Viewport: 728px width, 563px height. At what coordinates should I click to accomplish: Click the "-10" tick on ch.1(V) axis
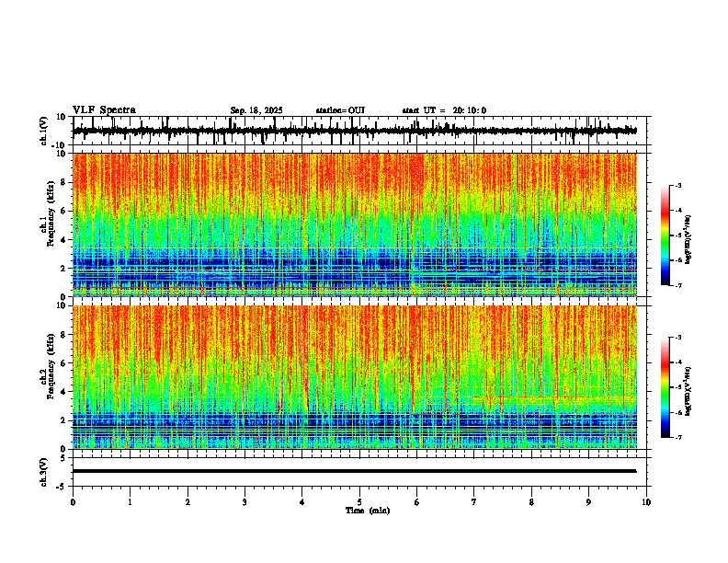tap(60, 145)
